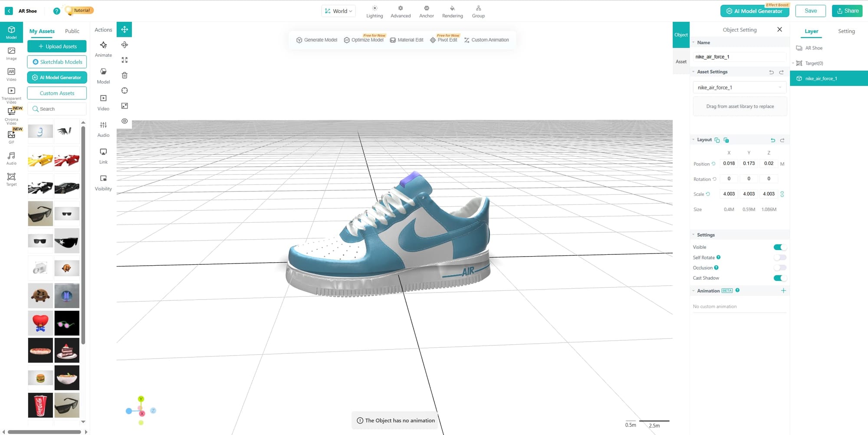Click the fit-to-view tool icon
Viewport: 868px width, 435px height.
coord(125,105)
